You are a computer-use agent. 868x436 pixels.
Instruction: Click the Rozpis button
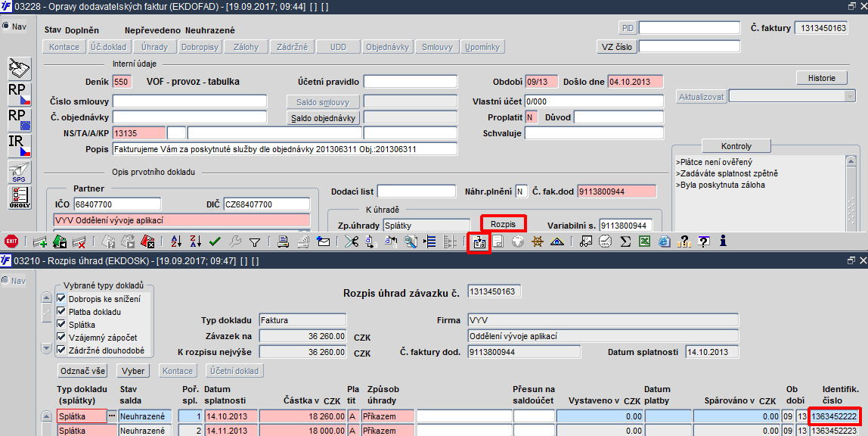pyautogui.click(x=503, y=224)
